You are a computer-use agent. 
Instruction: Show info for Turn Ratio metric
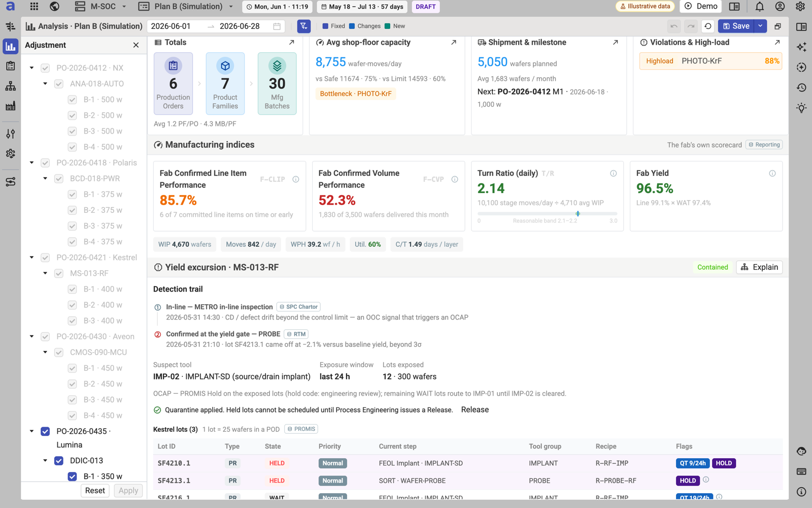point(613,173)
